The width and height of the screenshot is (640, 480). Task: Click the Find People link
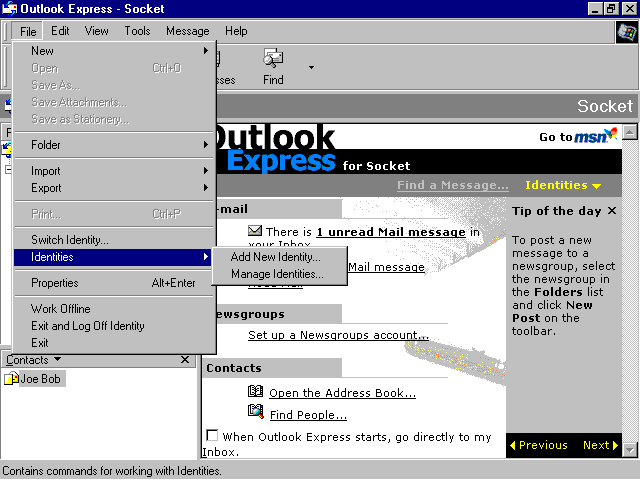(x=308, y=415)
